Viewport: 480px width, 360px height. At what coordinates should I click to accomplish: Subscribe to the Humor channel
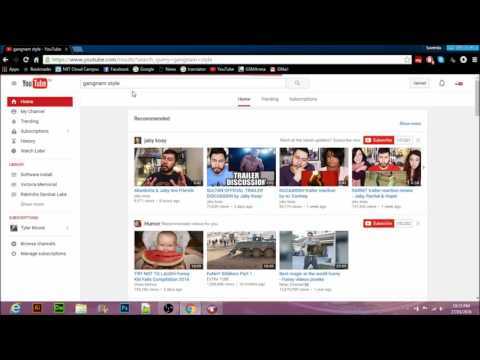(x=379, y=223)
